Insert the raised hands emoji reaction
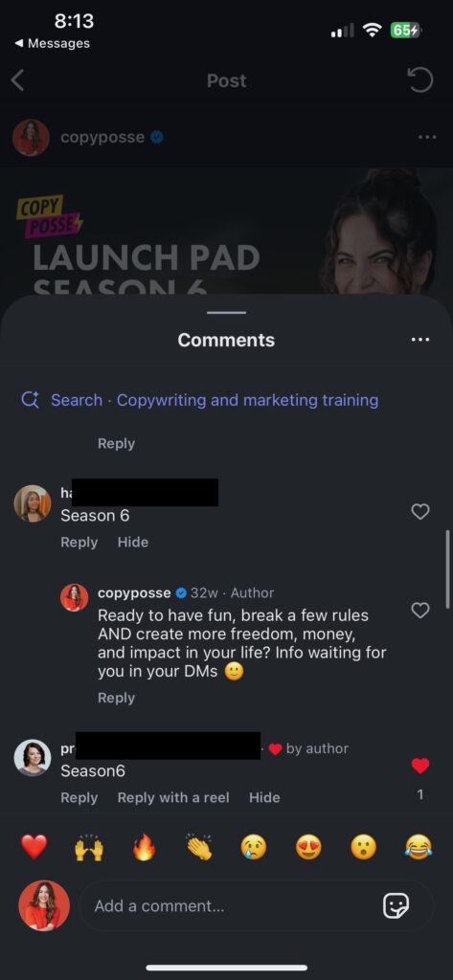The width and height of the screenshot is (453, 980). (x=89, y=848)
